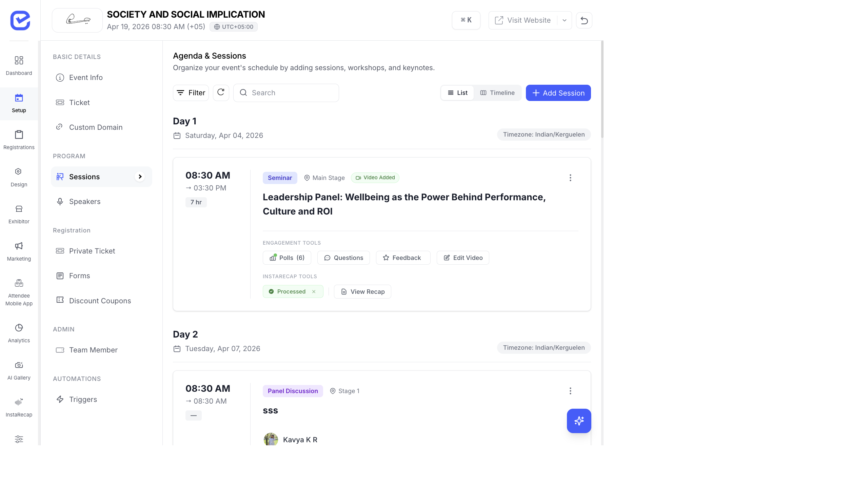Navigate to the Speakers page
This screenshot has width=868, height=488.
84,201
